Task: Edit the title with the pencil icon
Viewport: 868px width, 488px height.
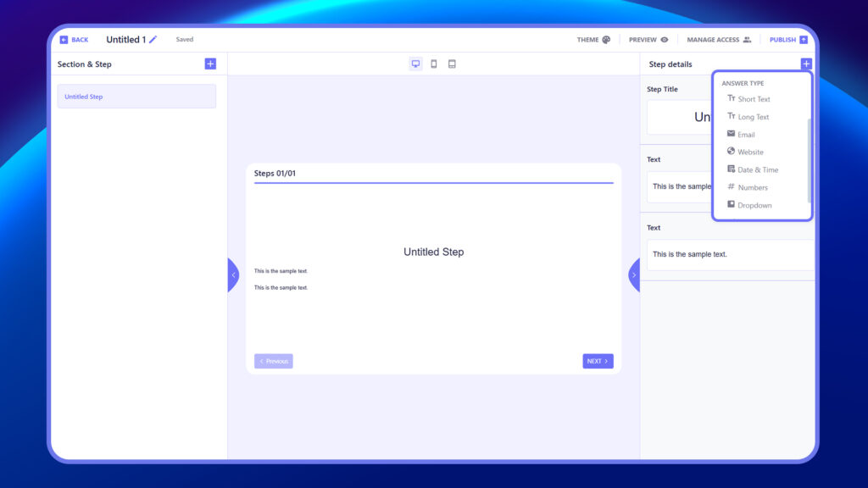Action: [x=153, y=39]
